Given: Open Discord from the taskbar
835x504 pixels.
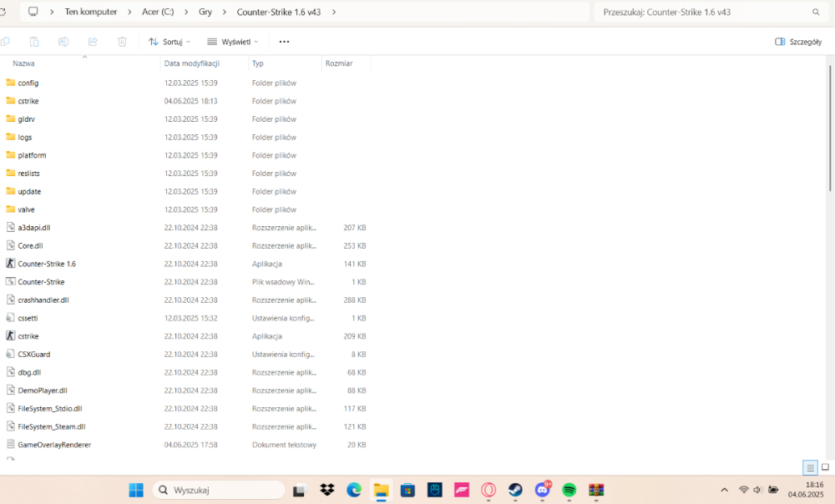Looking at the screenshot, I should pyautogui.click(x=543, y=489).
